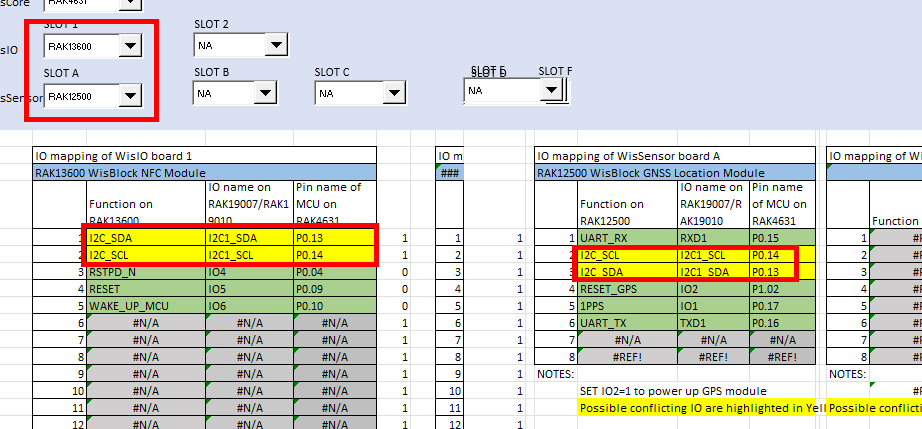Open the SLOT C dropdown
This screenshot has width=922, height=429.
[394, 94]
